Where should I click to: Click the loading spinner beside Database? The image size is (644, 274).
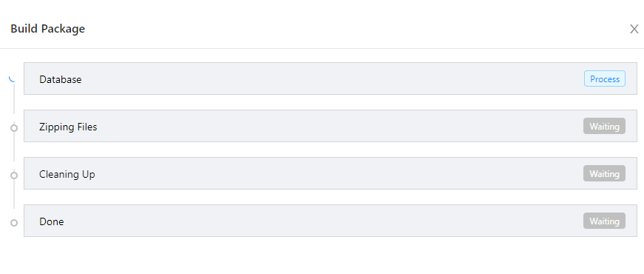(13, 78)
